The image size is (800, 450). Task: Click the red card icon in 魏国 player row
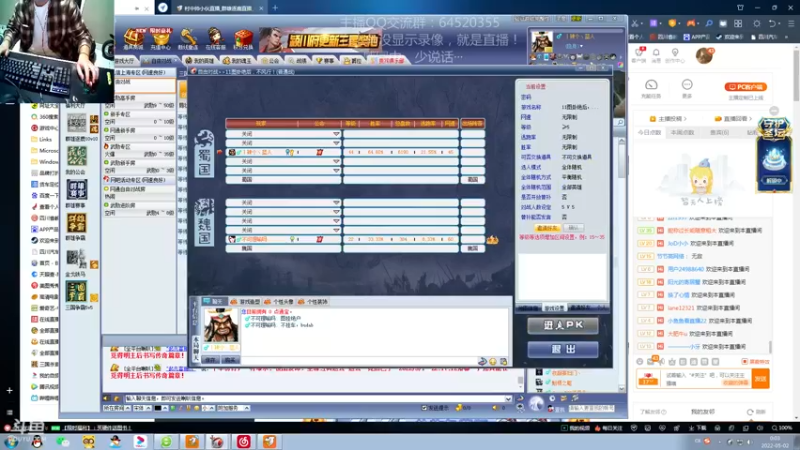pyautogui.click(x=319, y=239)
